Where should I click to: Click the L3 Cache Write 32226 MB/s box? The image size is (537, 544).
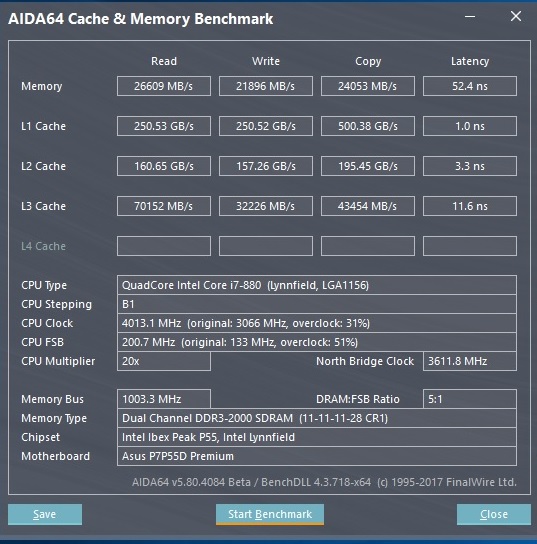[266, 206]
